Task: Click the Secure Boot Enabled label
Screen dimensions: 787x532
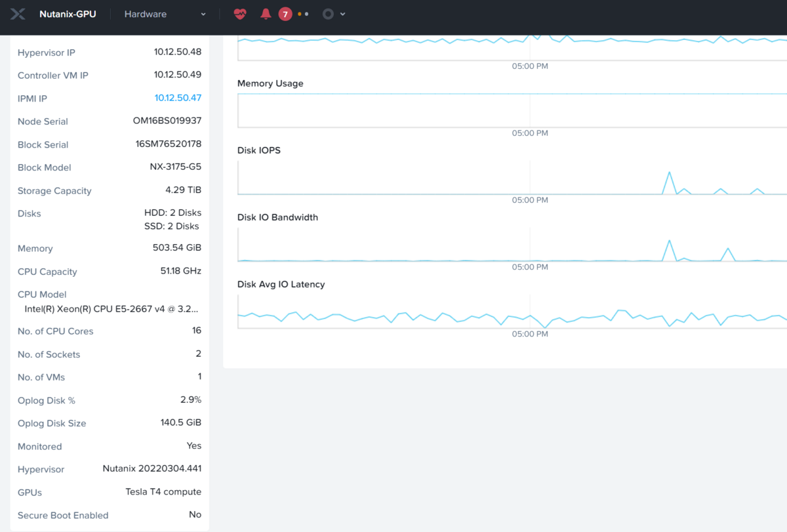Action: coord(63,515)
